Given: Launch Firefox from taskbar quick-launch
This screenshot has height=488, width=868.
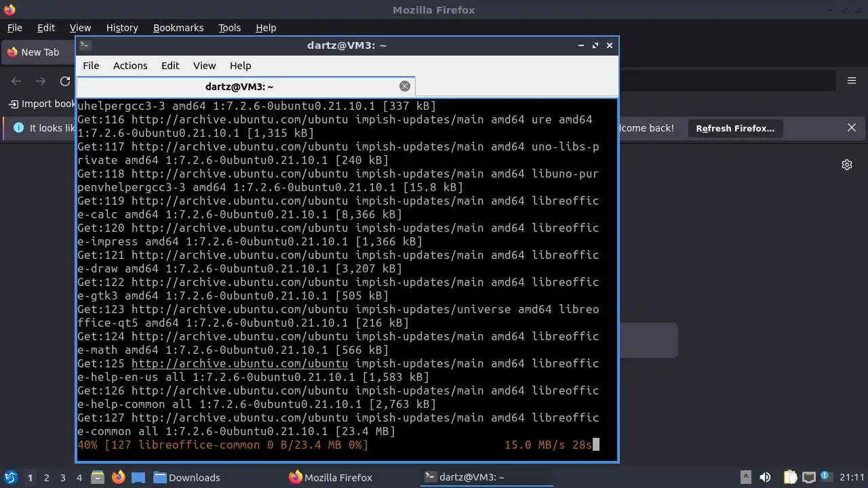Looking at the screenshot, I should pyautogui.click(x=119, y=477).
